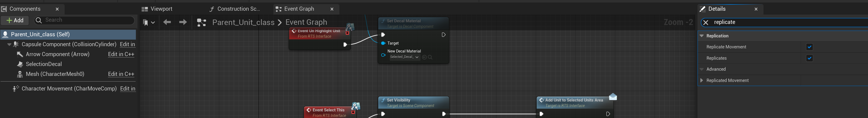Expand the Advanced section

[x=702, y=69]
